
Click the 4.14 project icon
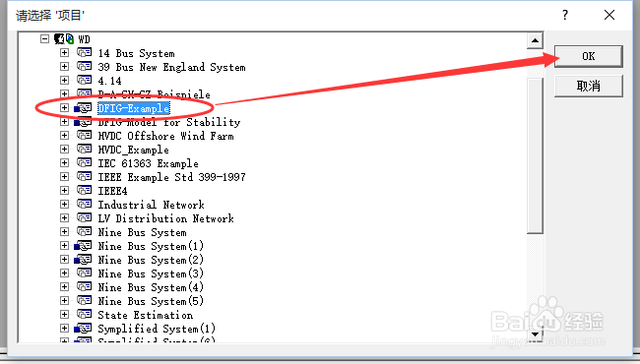[x=84, y=80]
